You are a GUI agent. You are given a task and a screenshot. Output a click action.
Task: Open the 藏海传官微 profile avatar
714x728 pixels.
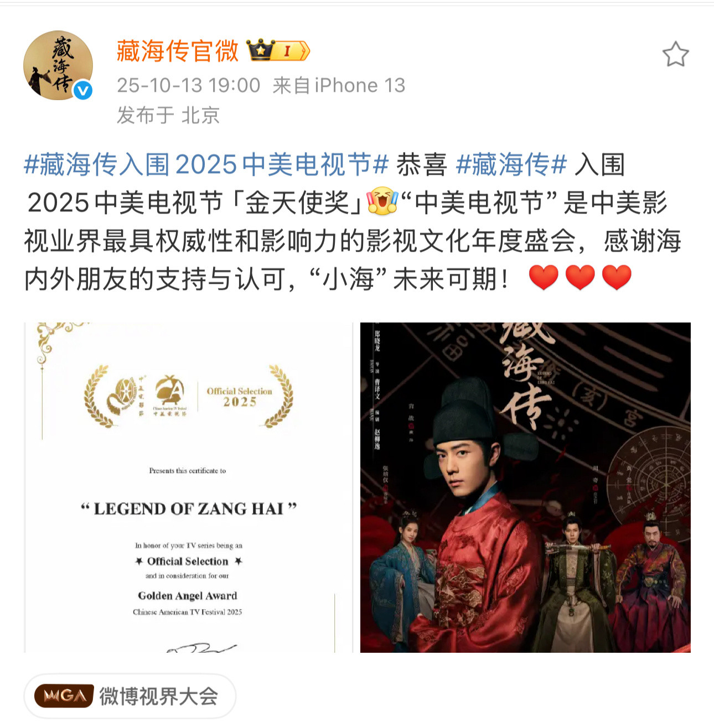pos(58,65)
